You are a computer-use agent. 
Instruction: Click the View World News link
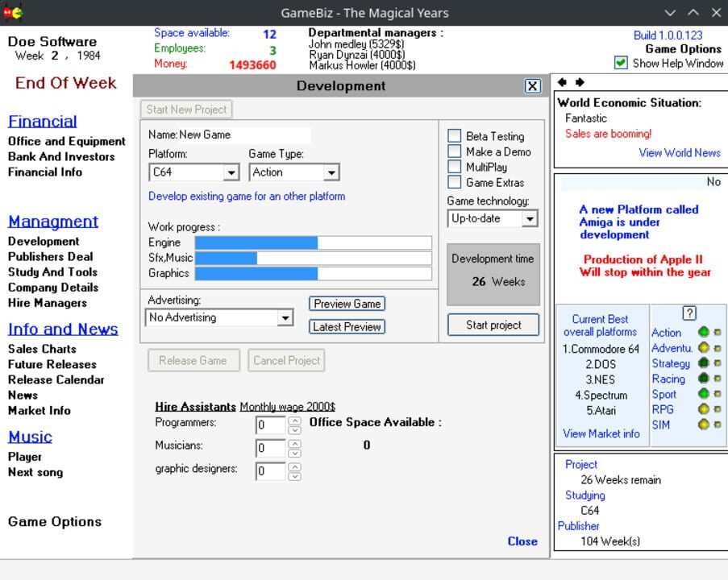pos(679,152)
